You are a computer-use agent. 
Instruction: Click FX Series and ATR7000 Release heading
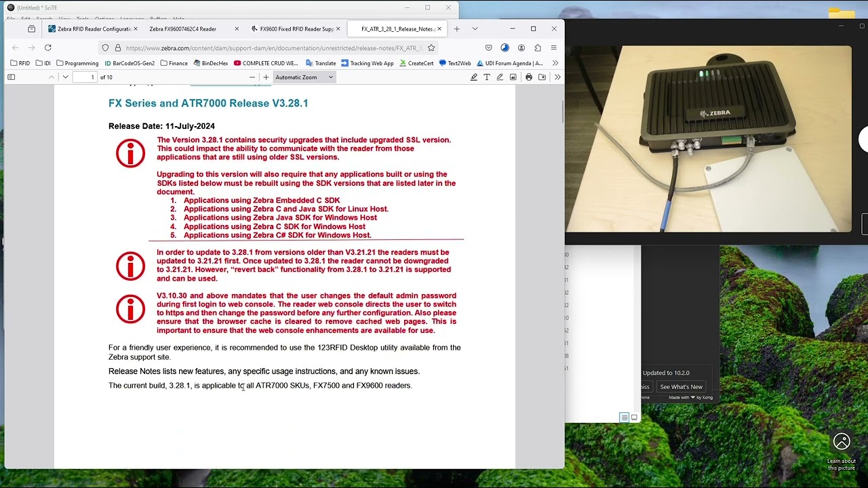208,103
